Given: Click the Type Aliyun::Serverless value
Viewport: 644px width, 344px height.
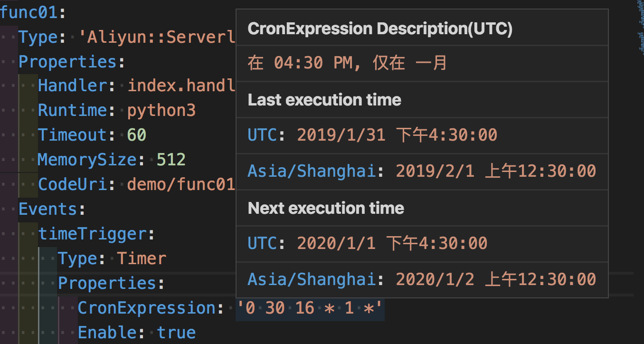Looking at the screenshot, I should tap(154, 37).
